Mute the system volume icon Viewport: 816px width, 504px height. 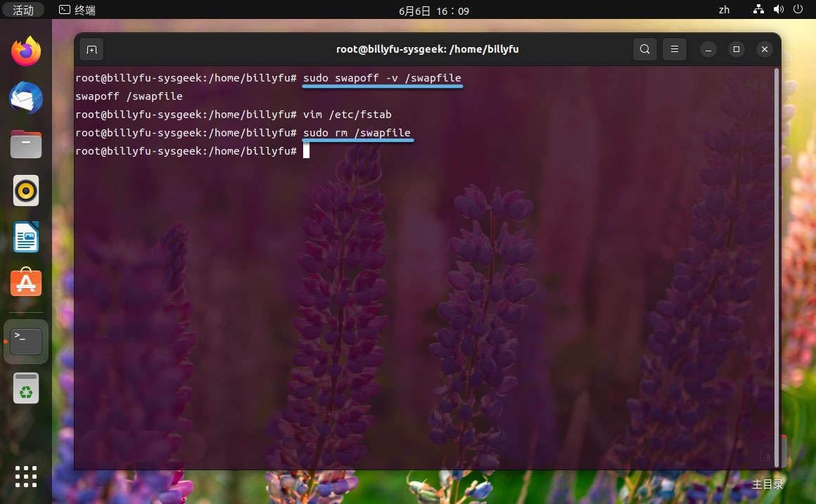tap(779, 10)
